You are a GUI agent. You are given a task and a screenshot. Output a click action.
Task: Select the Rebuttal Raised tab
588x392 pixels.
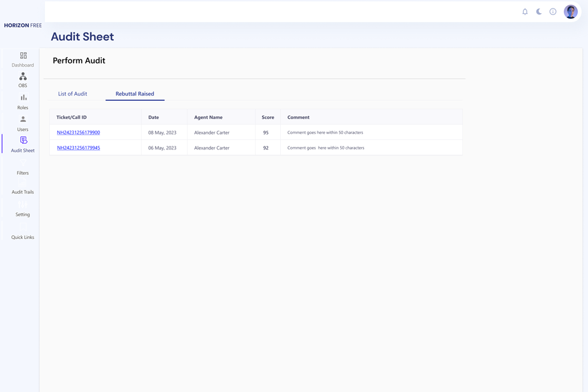pos(134,94)
